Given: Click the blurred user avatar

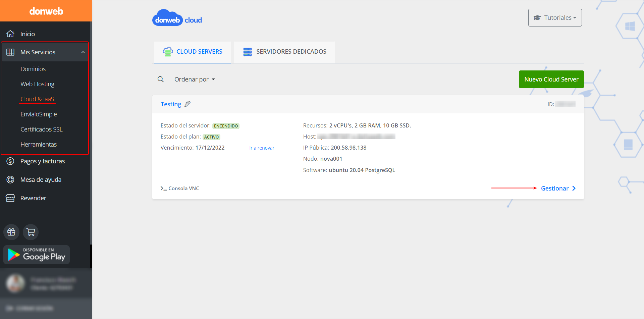Looking at the screenshot, I should [x=15, y=283].
